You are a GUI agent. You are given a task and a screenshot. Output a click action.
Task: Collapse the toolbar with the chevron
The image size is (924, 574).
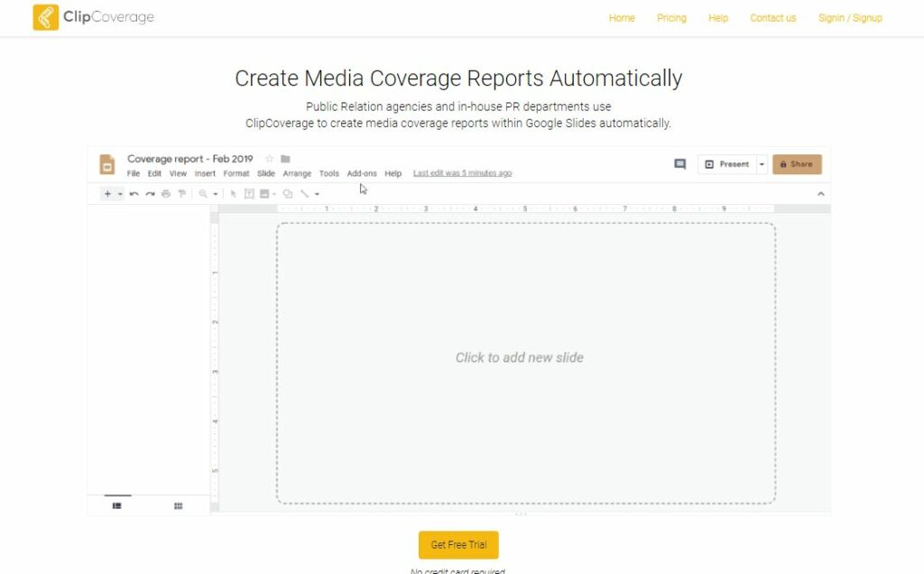pos(821,193)
